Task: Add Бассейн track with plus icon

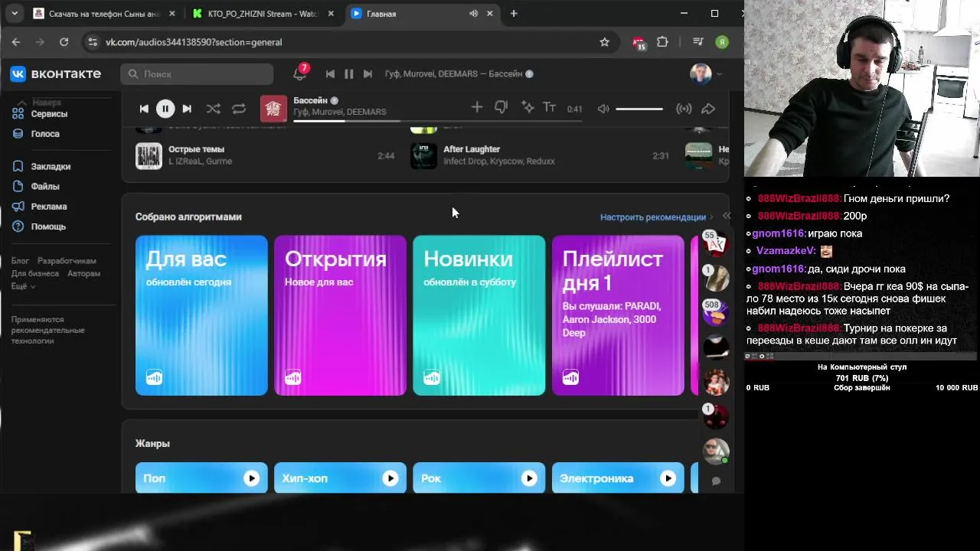Action: click(x=477, y=108)
